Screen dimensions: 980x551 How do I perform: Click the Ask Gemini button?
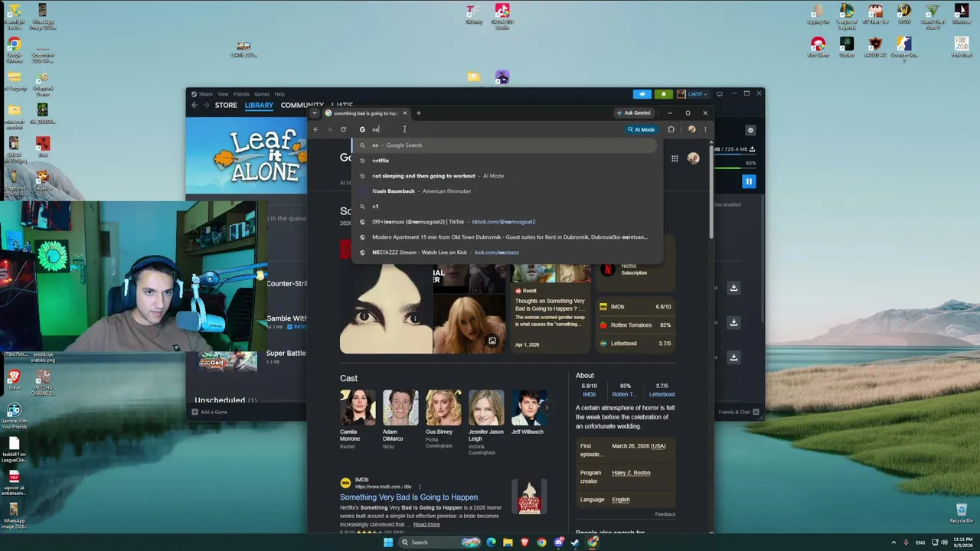click(633, 112)
